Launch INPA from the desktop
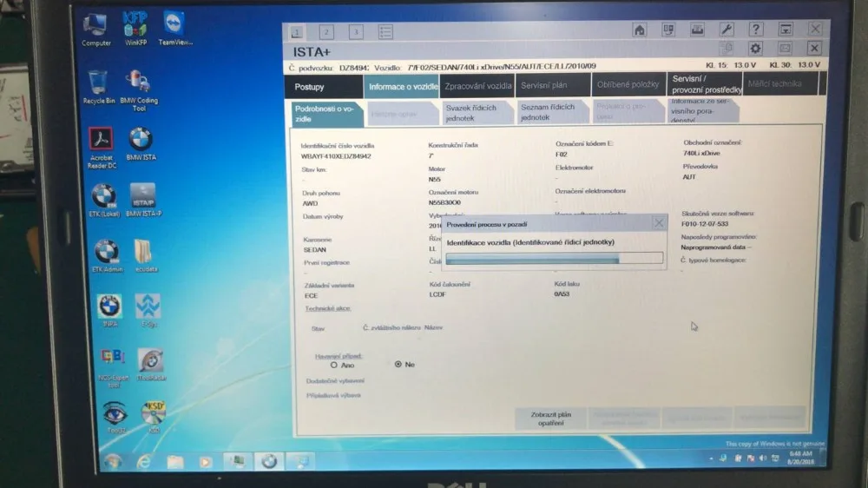Screen dimensions: 868x488 pyautogui.click(x=109, y=311)
